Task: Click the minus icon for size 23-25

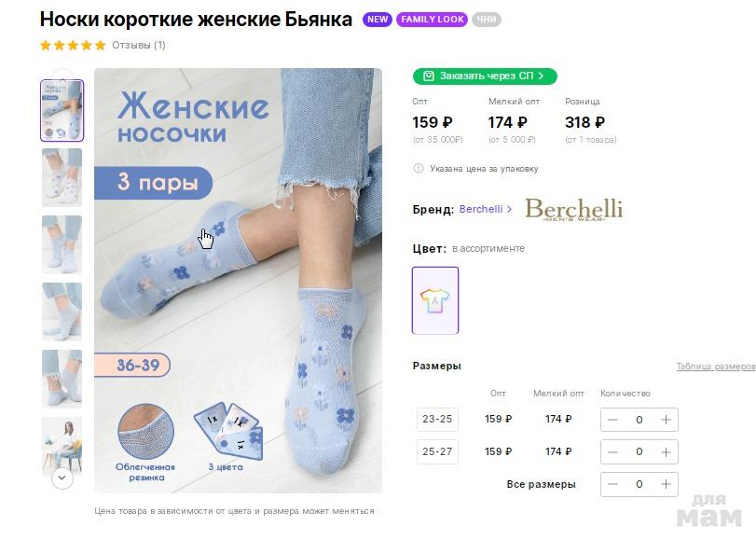Action: click(x=612, y=420)
